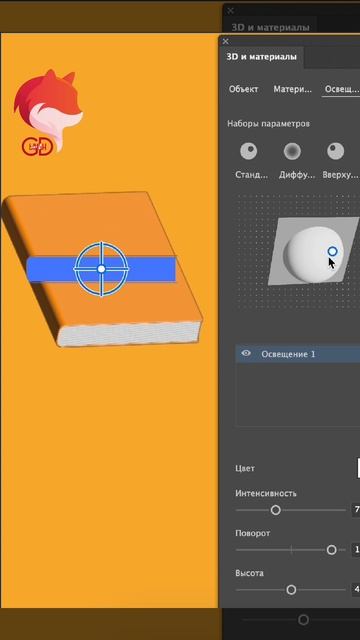This screenshot has width=360, height=640.
Task: Click the Наборы параметров label
Action: [268, 123]
